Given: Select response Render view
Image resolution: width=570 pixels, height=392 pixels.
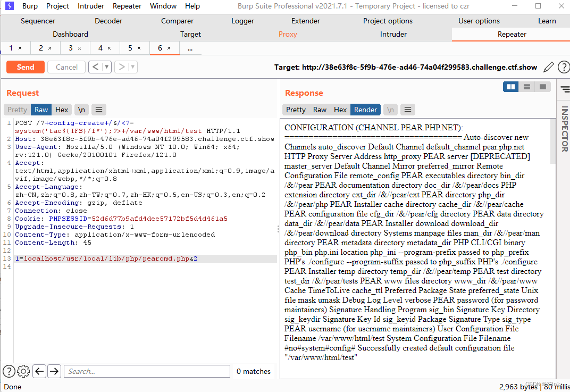Looking at the screenshot, I should (x=365, y=110).
